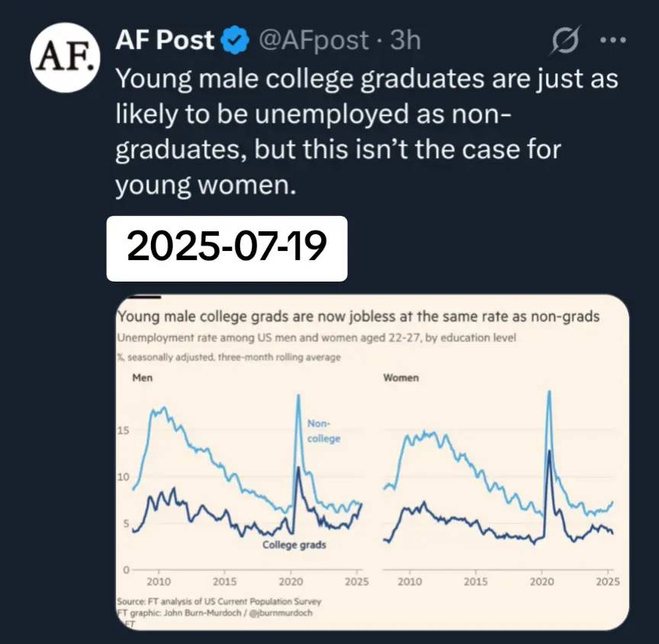Click the 3h post timestamp
The height and width of the screenshot is (644, 659).
click(x=405, y=40)
